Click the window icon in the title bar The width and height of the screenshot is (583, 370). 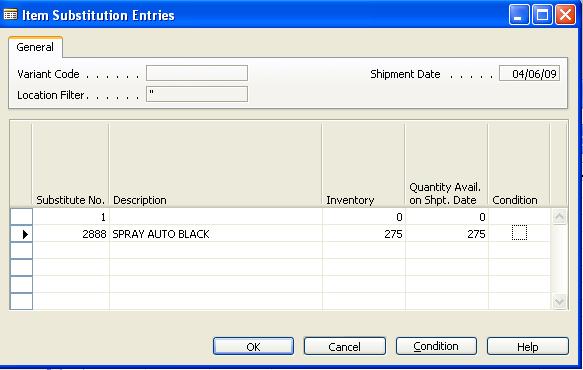(x=10, y=15)
